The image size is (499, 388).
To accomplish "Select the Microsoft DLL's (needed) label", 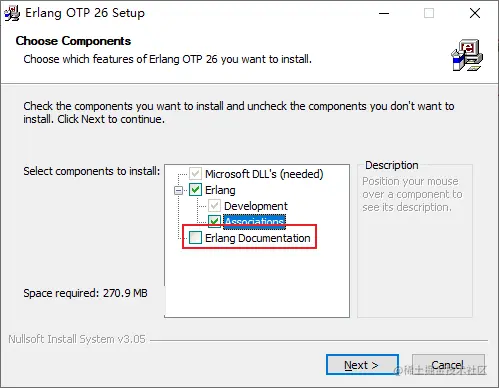I will pos(264,174).
